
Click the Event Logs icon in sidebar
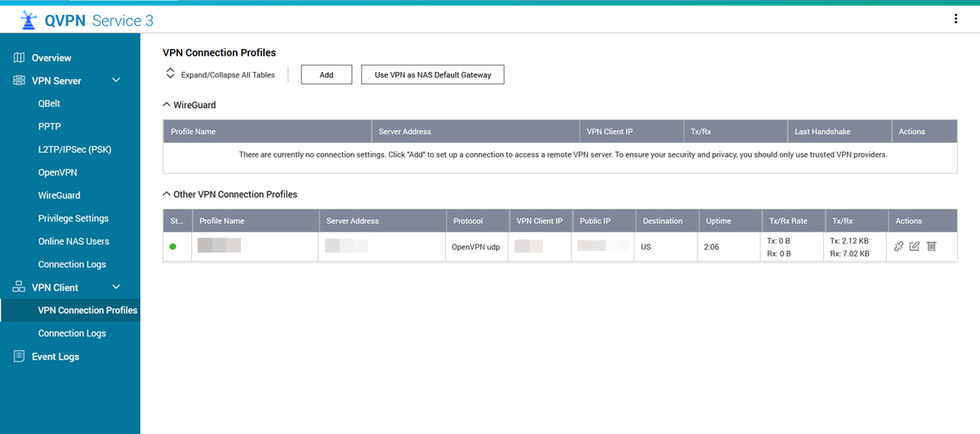tap(19, 356)
